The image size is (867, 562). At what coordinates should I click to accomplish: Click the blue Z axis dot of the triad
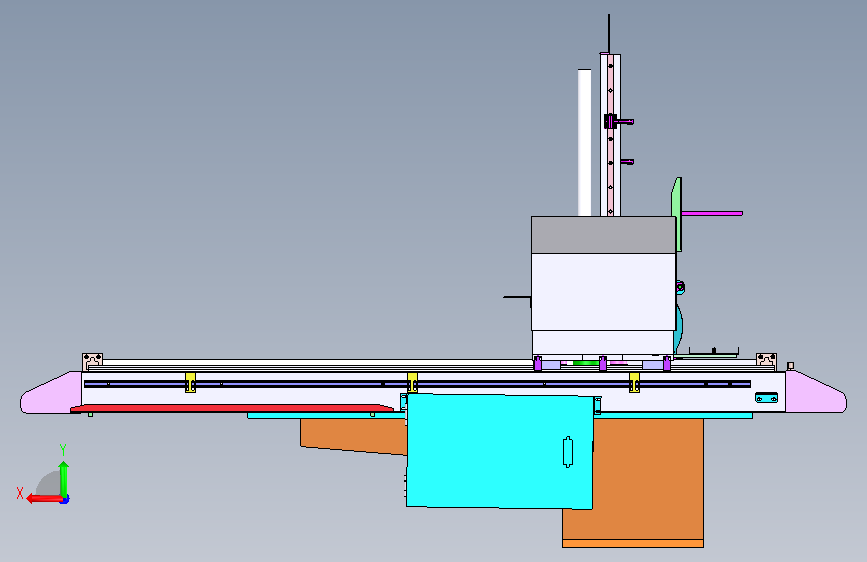[x=65, y=499]
